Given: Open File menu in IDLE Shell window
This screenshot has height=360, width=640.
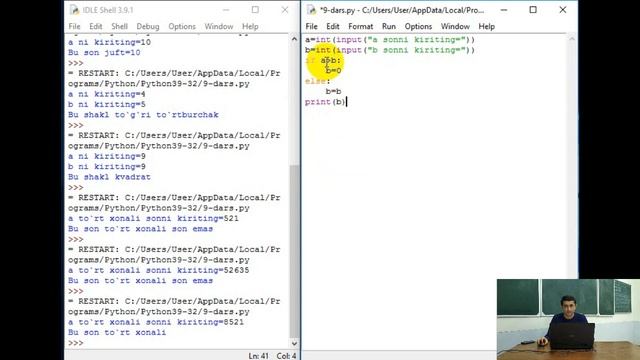Looking at the screenshot, I should [74, 27].
